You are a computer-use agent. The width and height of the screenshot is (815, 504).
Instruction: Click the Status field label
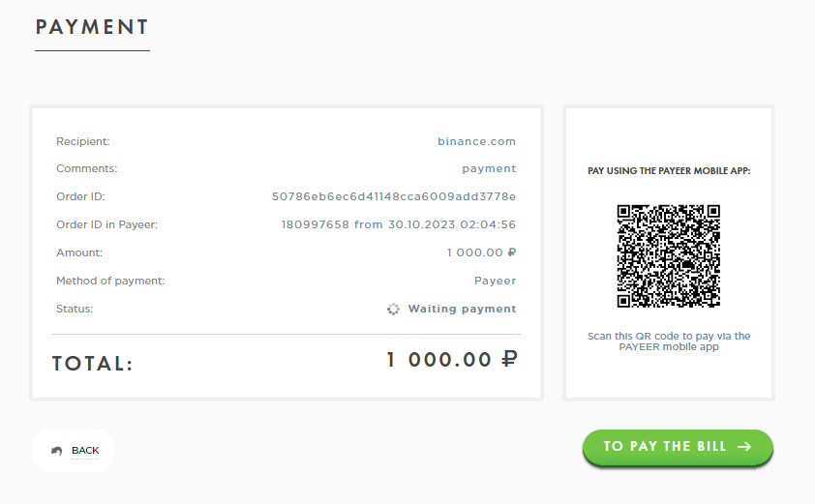point(75,310)
